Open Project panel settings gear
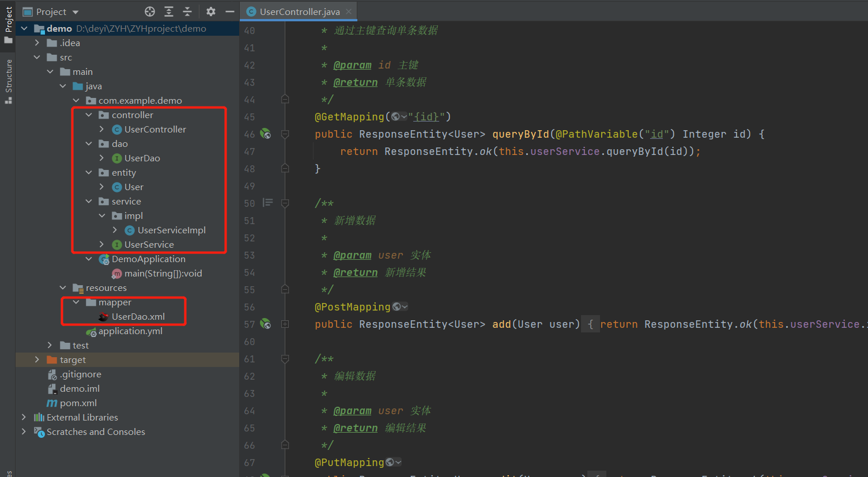Image resolution: width=868 pixels, height=477 pixels. pyautogui.click(x=211, y=12)
